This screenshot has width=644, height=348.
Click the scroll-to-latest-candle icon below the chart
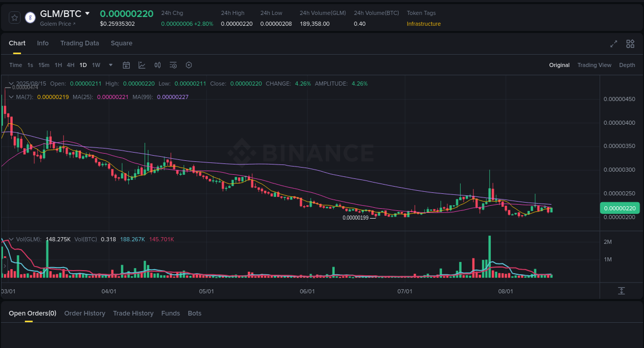(622, 291)
